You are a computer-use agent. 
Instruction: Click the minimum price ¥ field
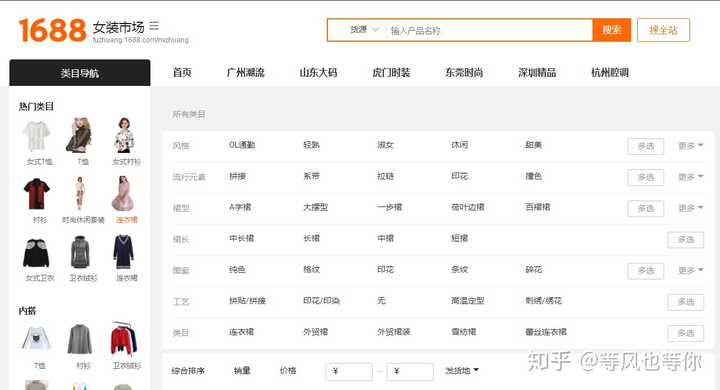click(x=349, y=371)
